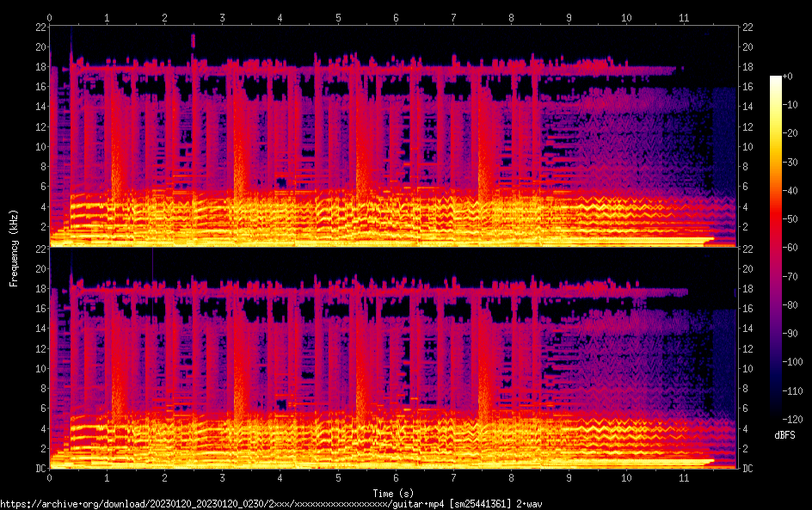Viewport: 812px width, 510px height.
Task: Click the white top end of the color bar
Action: [x=776, y=79]
